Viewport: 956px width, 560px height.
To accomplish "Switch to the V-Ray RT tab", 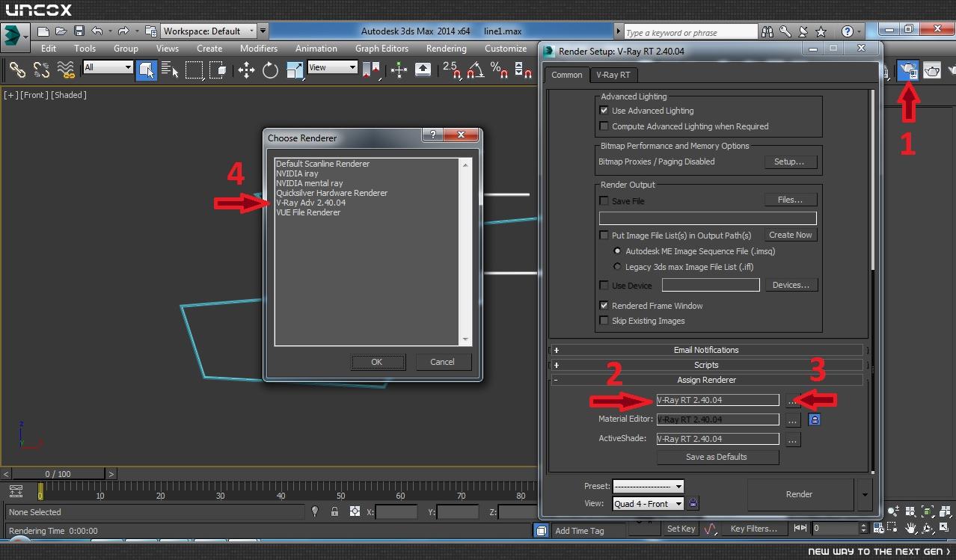I will pyautogui.click(x=613, y=75).
